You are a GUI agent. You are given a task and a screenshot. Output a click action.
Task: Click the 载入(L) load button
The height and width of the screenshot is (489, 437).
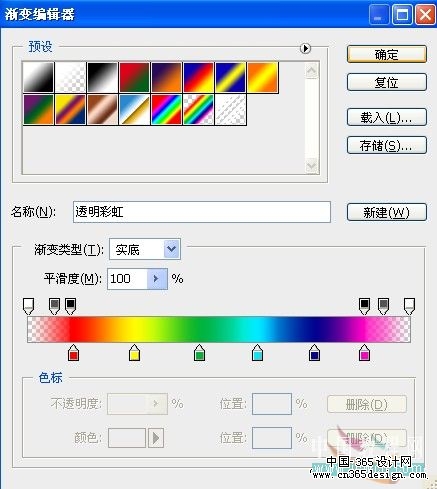coord(387,117)
